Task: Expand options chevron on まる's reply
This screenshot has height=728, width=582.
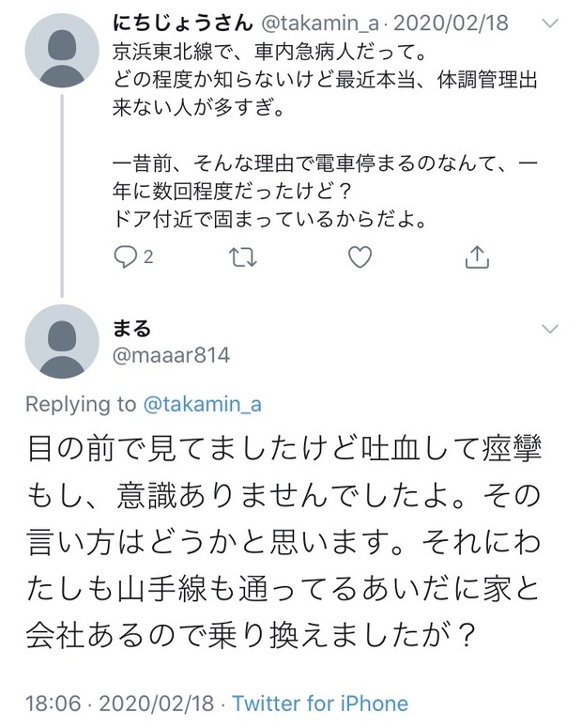Action: pyautogui.click(x=550, y=329)
